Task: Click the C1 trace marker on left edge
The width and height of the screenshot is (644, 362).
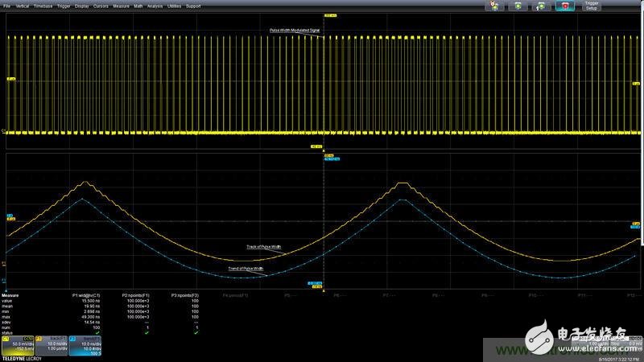Action: click(x=5, y=130)
